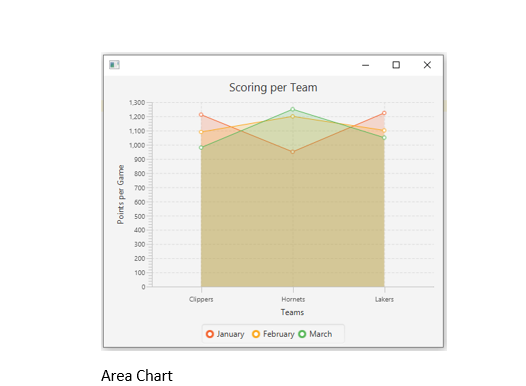Click the January data point for Hornets
526x386 pixels.
point(293,152)
